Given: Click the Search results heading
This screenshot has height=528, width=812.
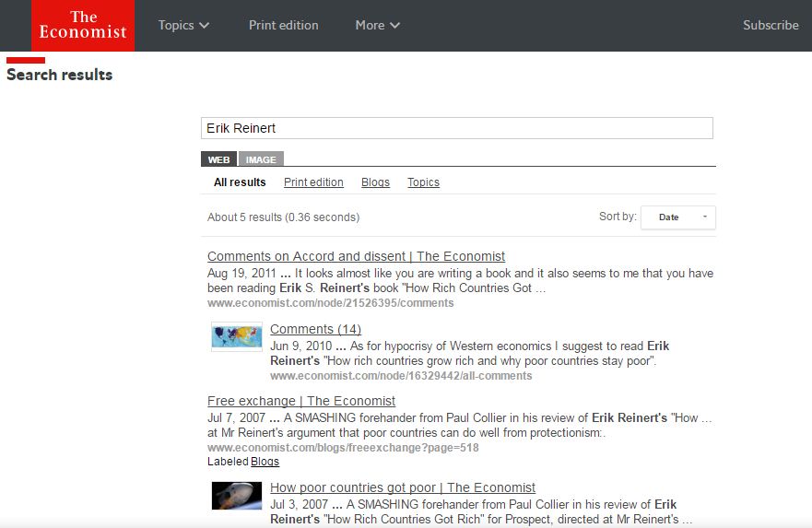Looking at the screenshot, I should pyautogui.click(x=59, y=75).
